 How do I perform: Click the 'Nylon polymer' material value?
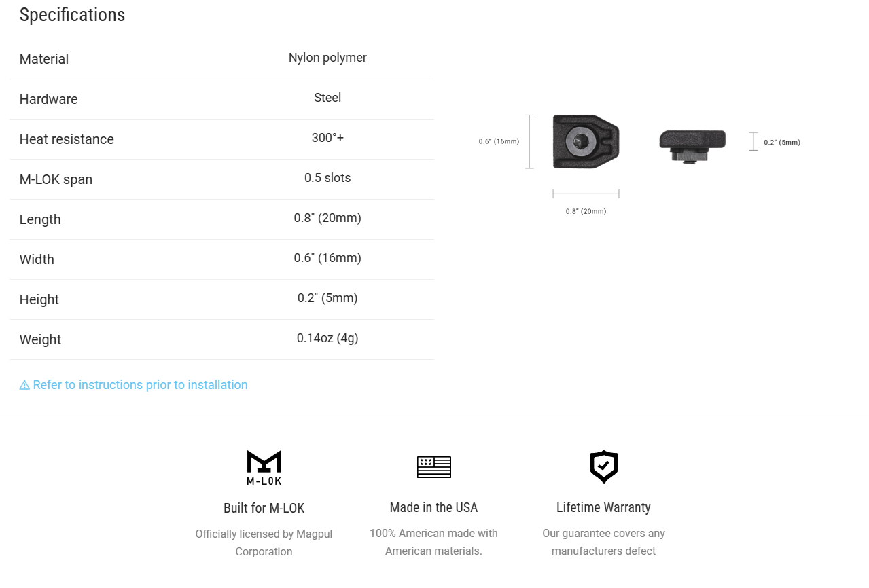point(327,58)
